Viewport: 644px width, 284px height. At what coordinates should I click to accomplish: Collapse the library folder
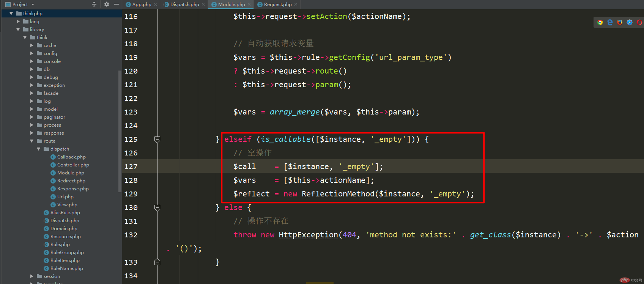pos(18,29)
